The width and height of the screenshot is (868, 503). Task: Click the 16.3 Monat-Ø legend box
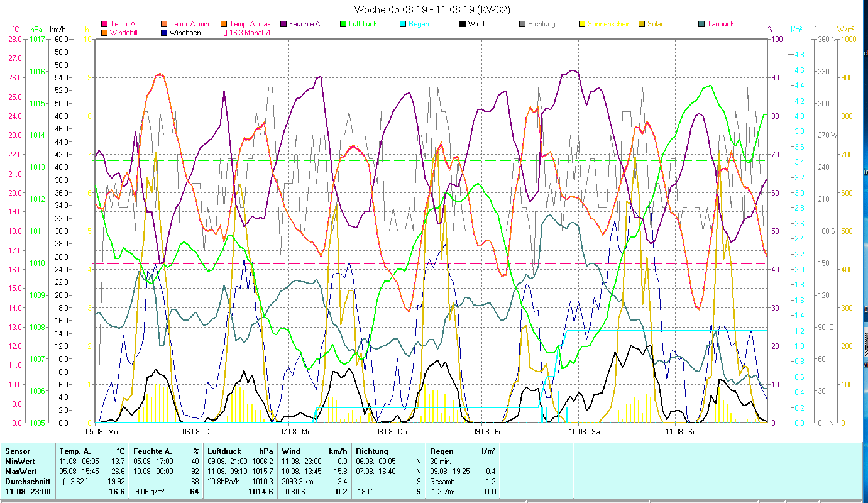pyautogui.click(x=224, y=33)
